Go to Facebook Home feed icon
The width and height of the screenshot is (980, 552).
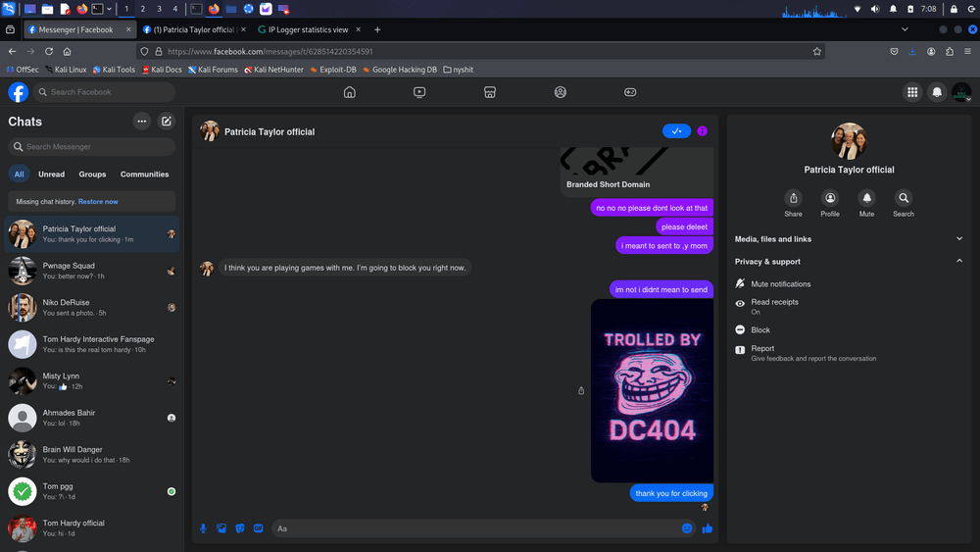[x=350, y=92]
